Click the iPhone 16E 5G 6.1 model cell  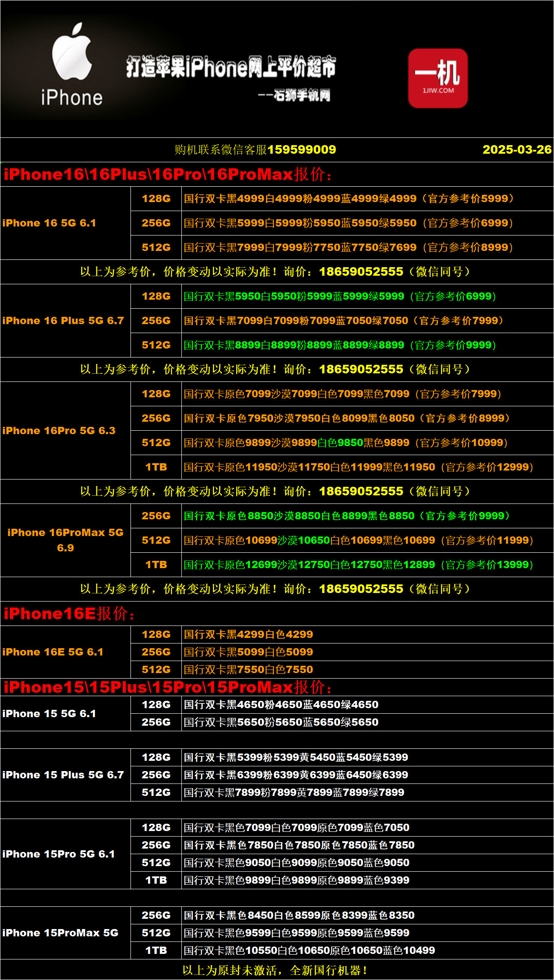[65, 652]
